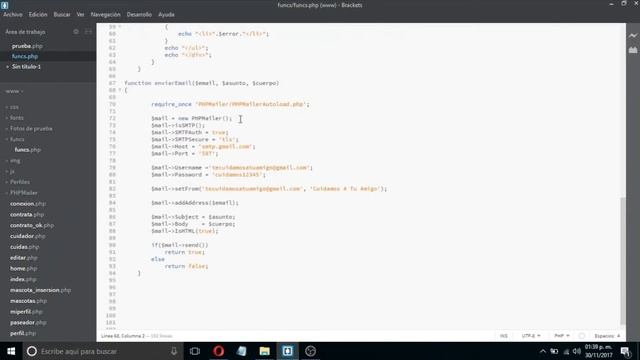Open the www project dropdown
The image size is (640, 360).
tap(14, 91)
